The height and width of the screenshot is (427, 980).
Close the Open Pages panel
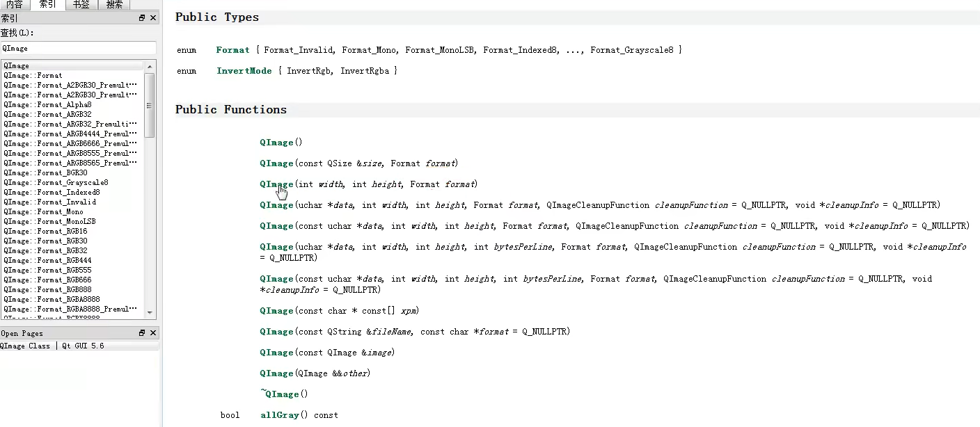(x=153, y=333)
